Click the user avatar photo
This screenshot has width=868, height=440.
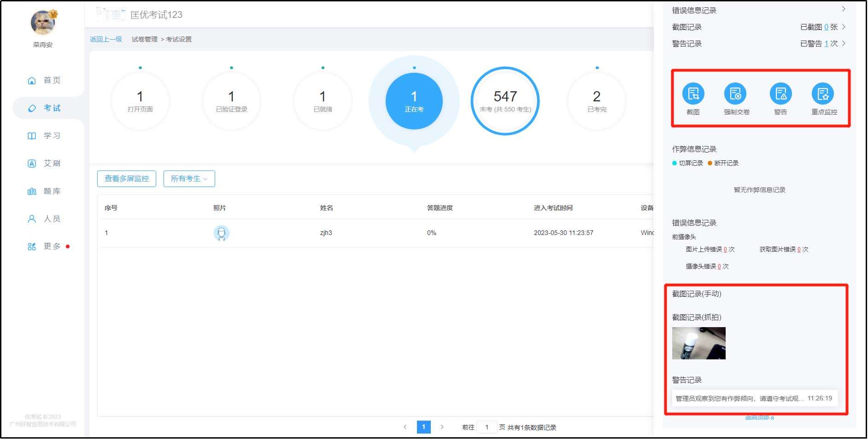pyautogui.click(x=43, y=23)
